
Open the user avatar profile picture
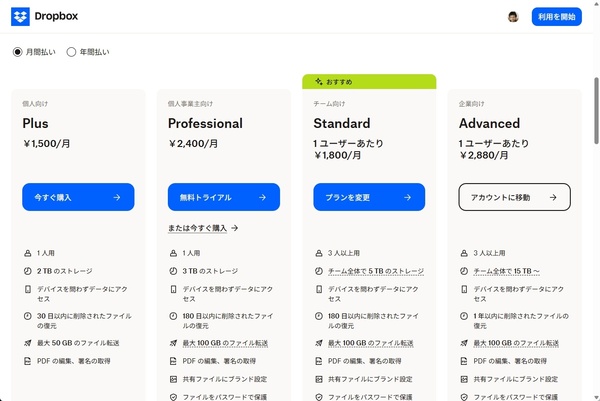click(513, 17)
